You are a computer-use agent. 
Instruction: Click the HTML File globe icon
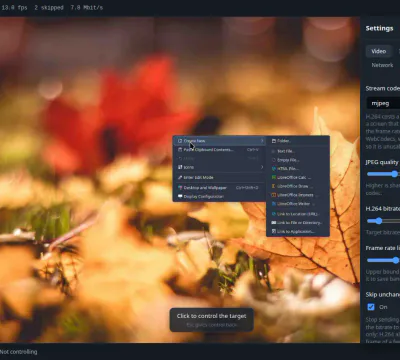274,169
